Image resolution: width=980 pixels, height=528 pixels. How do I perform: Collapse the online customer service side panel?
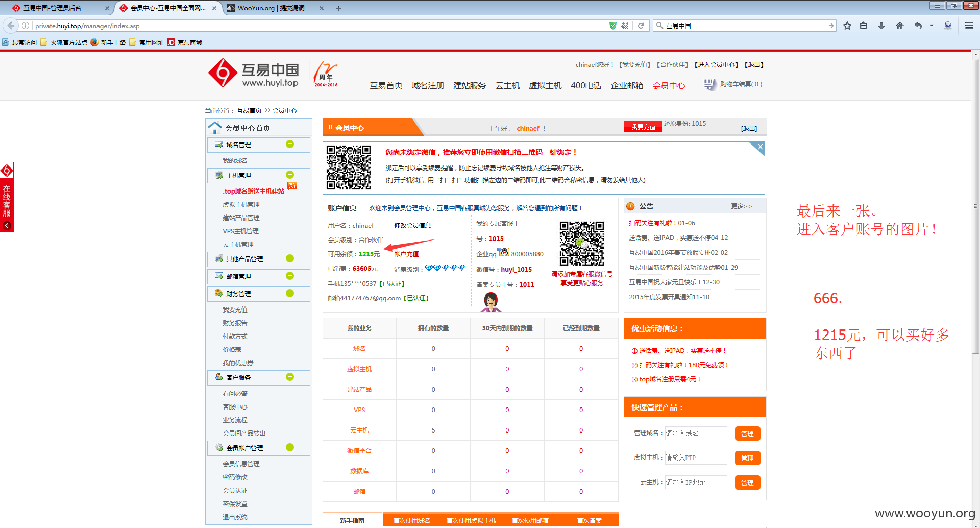tap(7, 225)
